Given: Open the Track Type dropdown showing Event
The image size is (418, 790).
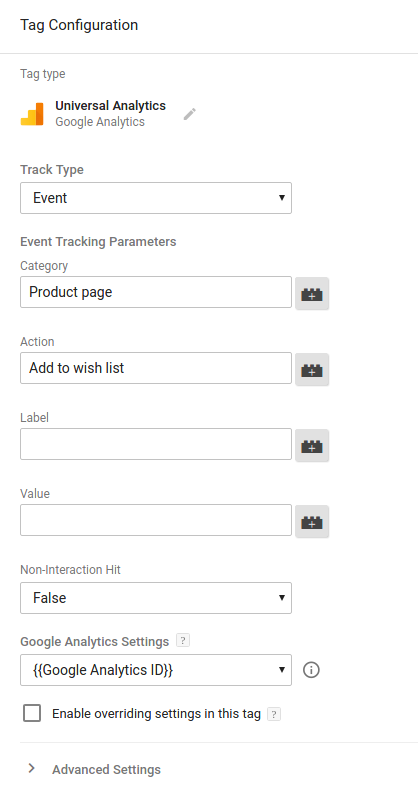Looking at the screenshot, I should click(156, 198).
